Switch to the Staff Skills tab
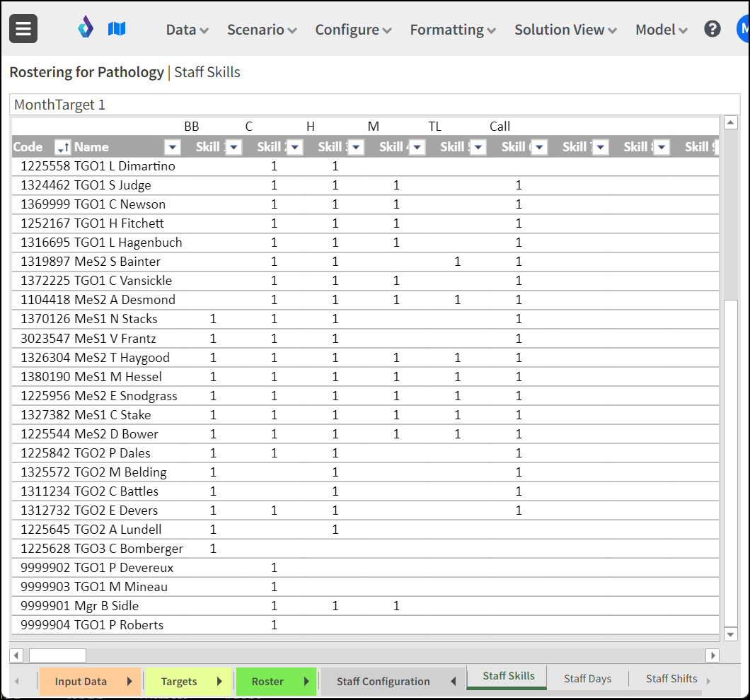The width and height of the screenshot is (750, 700). click(x=509, y=676)
